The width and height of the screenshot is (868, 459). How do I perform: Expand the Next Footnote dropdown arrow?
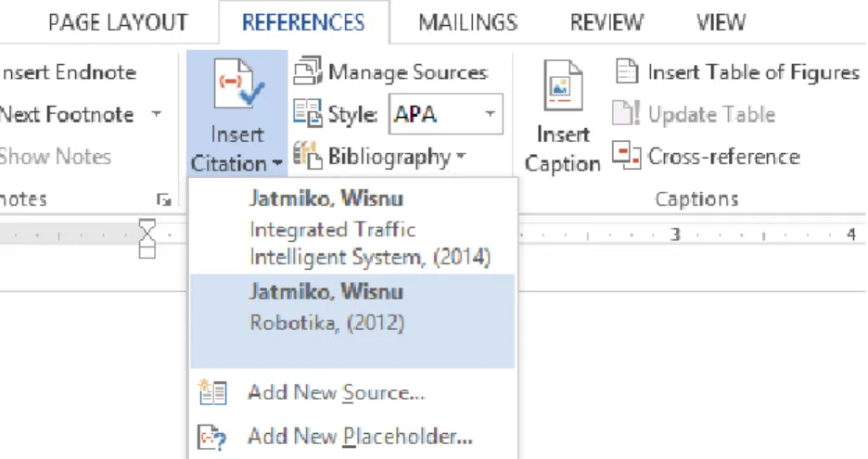coord(157,114)
